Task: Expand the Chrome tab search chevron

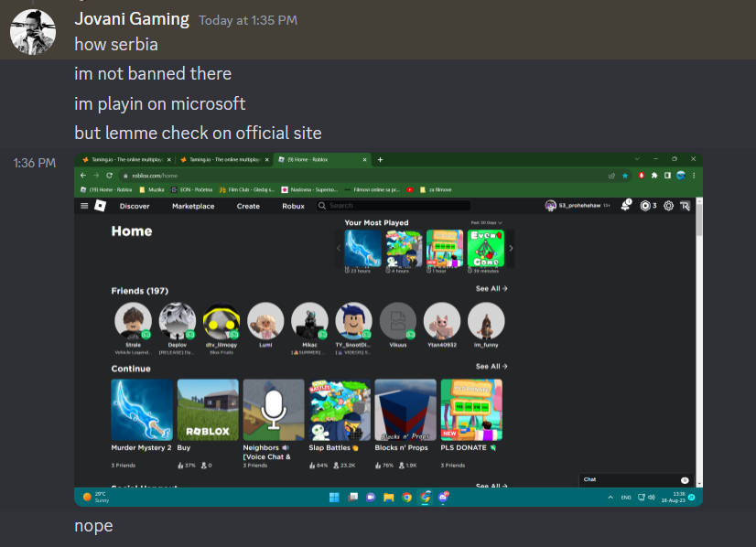Action: [x=637, y=159]
